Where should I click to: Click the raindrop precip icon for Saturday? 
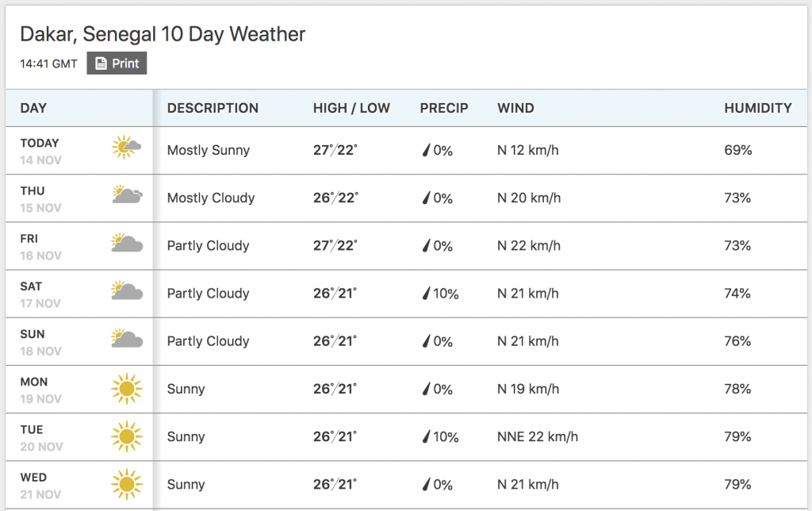tap(426, 294)
